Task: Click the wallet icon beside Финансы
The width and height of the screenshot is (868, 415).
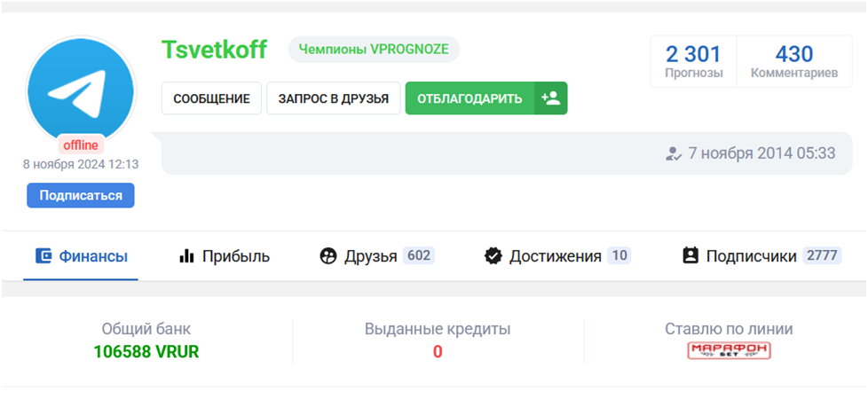Action: coord(43,256)
